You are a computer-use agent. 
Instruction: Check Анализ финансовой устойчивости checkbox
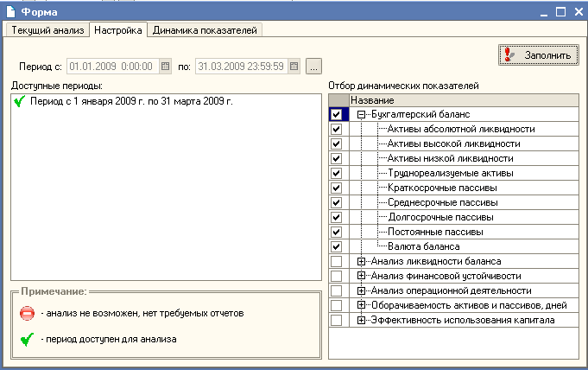tap(337, 276)
